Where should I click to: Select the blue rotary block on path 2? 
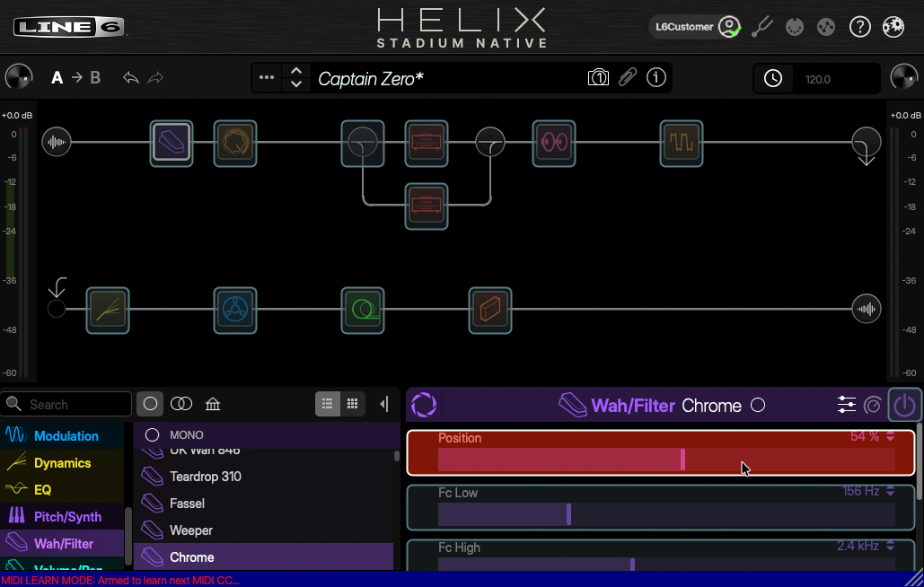tap(235, 311)
